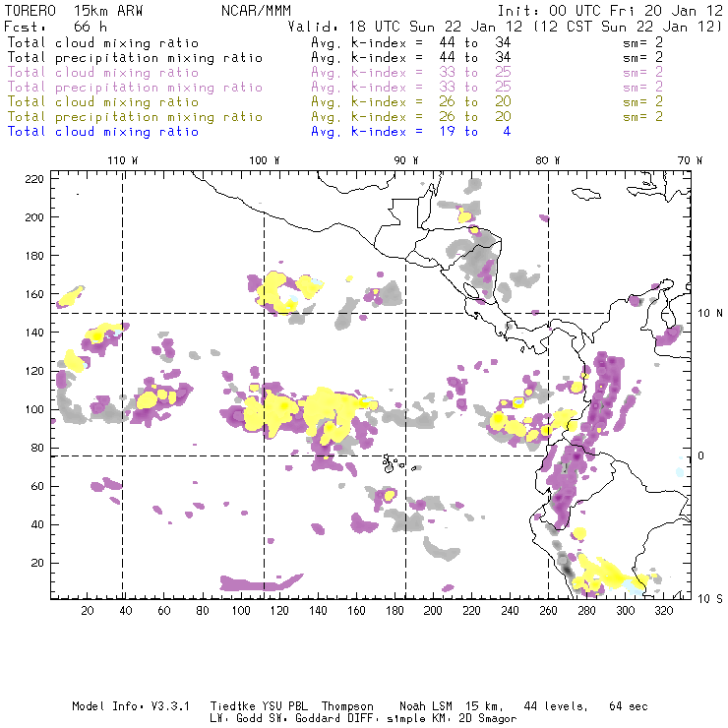Select the blue "Avg. k-index = 19 to 4" text
This screenshot has width=728, height=728.
point(411,132)
